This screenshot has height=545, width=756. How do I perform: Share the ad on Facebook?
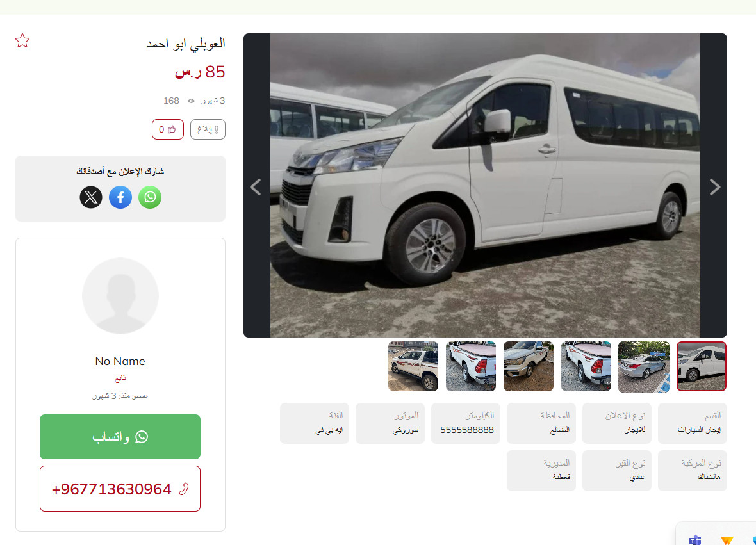coord(120,197)
